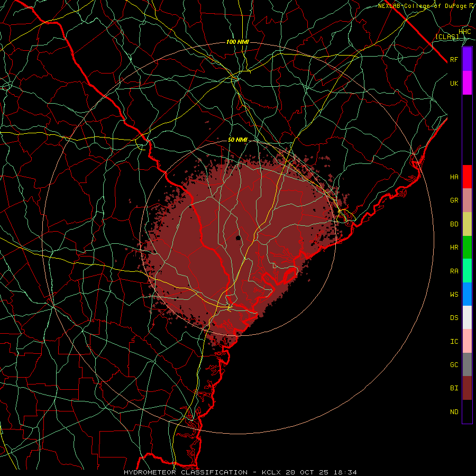Click the IC light-pink legend swatch
This screenshot has height=476, width=476.
467,341
